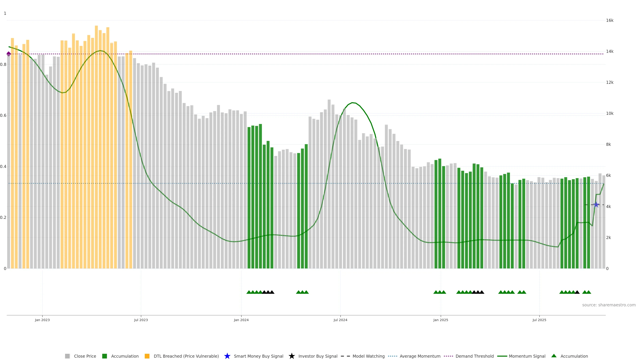Click the source sharemaestro.com text
The height and width of the screenshot is (362, 644).
[609, 305]
